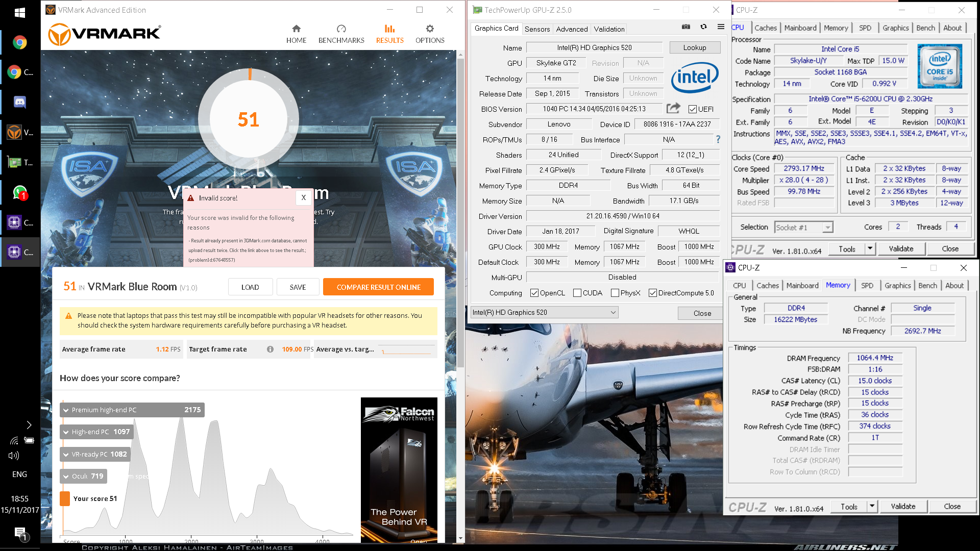Open Wi-Fi network tray icon
980x551 pixels.
(14, 440)
